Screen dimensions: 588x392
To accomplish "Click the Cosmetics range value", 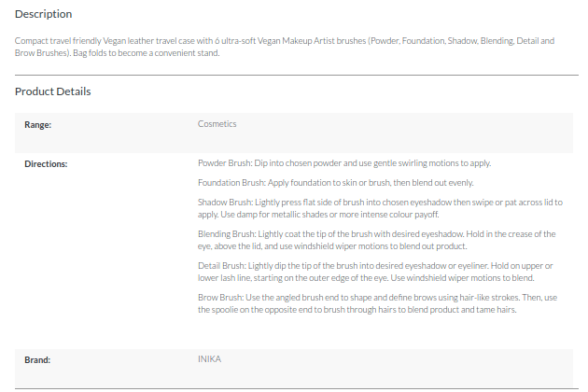I will pos(217,124).
